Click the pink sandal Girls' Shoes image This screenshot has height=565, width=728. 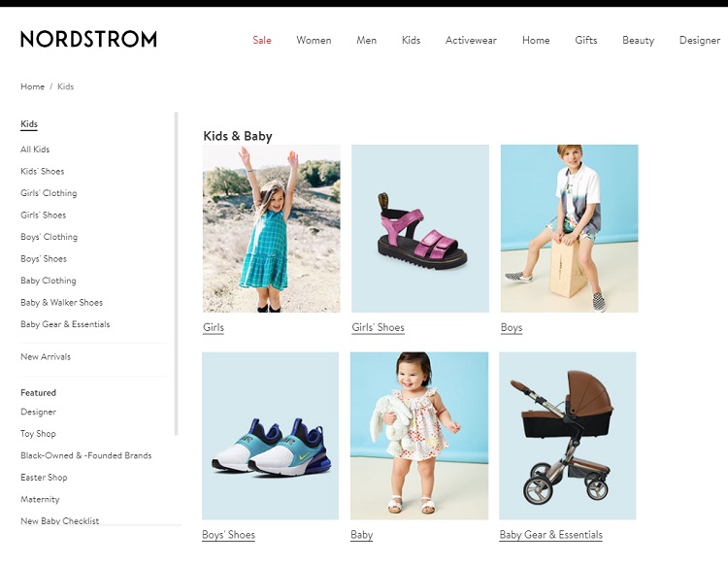pos(420,228)
